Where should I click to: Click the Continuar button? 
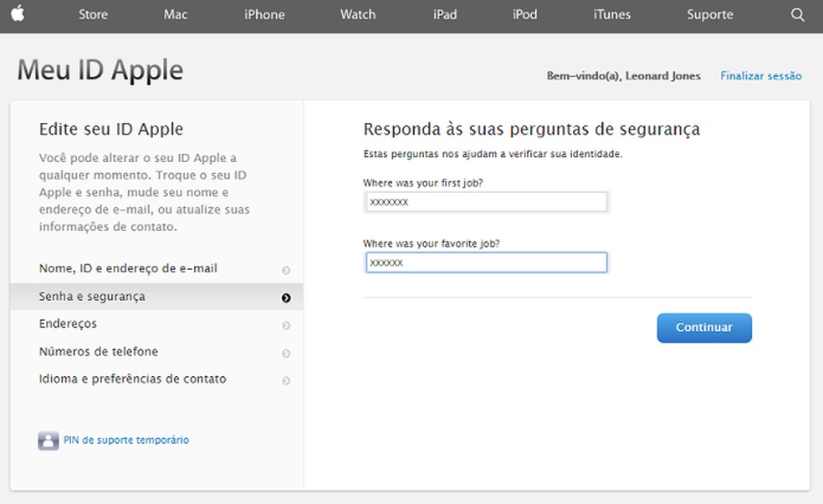pyautogui.click(x=703, y=328)
